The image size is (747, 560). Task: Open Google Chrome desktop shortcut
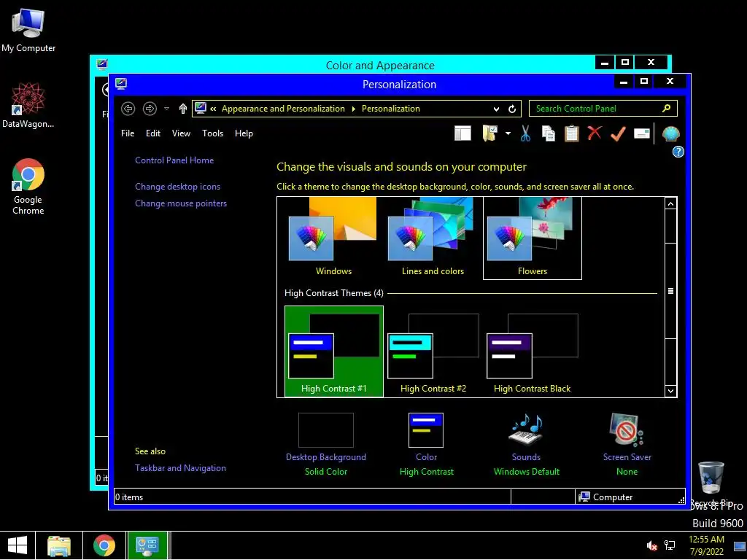[x=28, y=187]
